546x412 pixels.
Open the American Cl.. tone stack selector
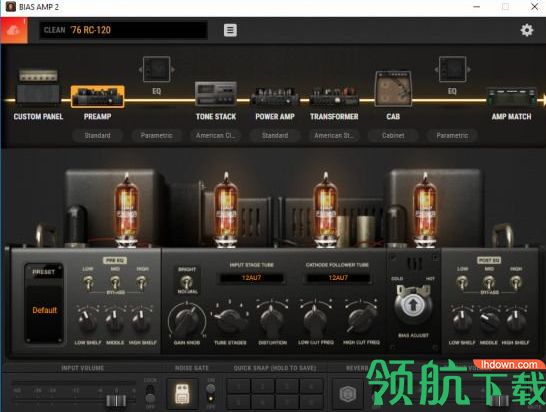click(216, 135)
